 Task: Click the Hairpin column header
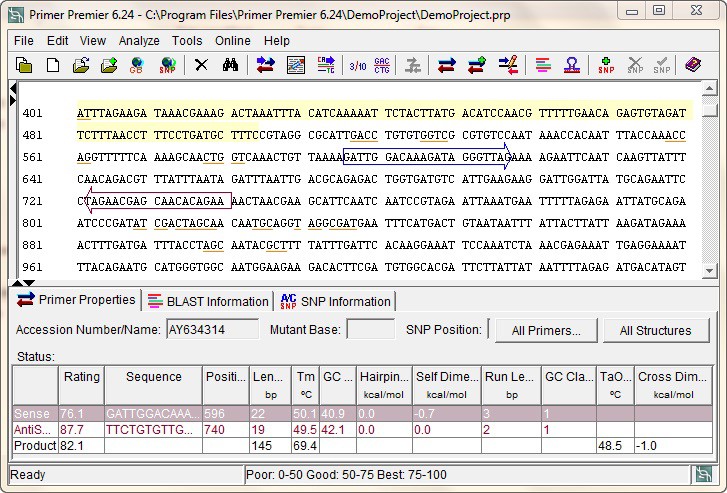click(x=384, y=385)
